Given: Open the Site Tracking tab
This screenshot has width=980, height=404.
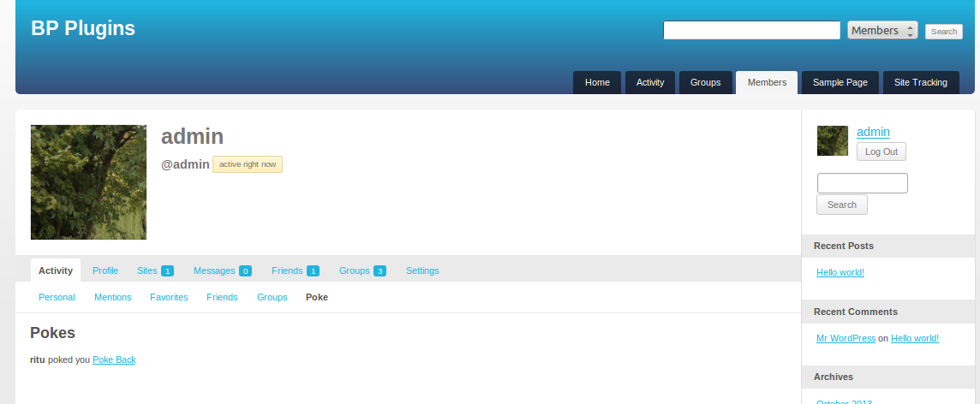Looking at the screenshot, I should [921, 82].
